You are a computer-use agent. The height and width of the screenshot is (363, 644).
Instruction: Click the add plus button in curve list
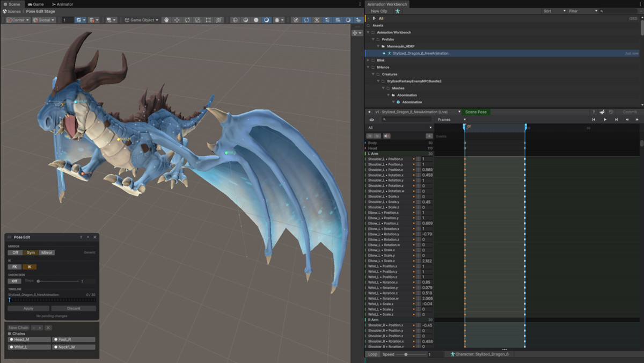(x=429, y=136)
